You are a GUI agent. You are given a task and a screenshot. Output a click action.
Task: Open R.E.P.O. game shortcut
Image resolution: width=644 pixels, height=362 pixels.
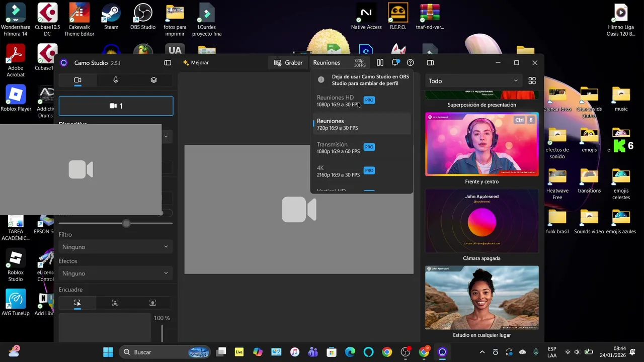398,18
